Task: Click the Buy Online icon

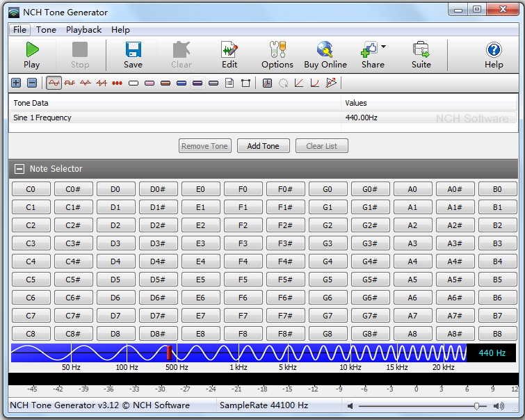Action: pyautogui.click(x=325, y=55)
